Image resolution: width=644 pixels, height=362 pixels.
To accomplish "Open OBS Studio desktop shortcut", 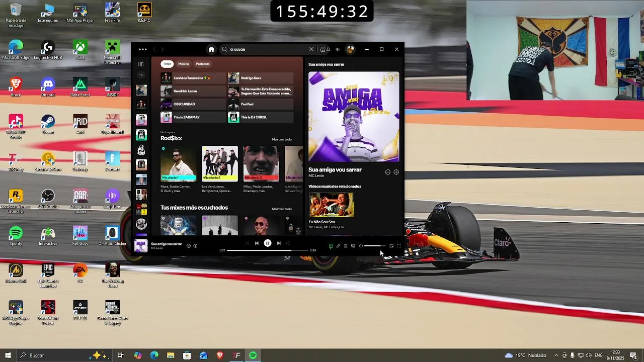I will (x=48, y=198).
